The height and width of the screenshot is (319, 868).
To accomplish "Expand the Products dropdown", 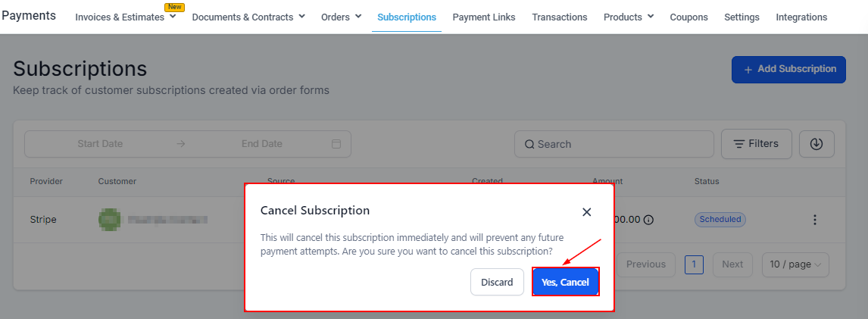I will tap(628, 17).
